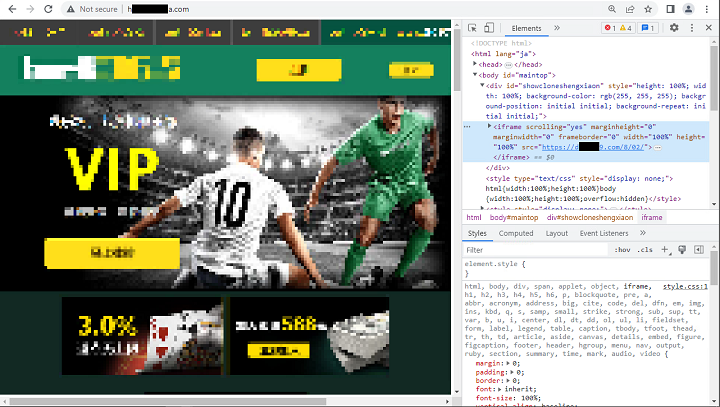Click the site logo in green header
This screenshot has width=720, height=407.
tap(101, 68)
